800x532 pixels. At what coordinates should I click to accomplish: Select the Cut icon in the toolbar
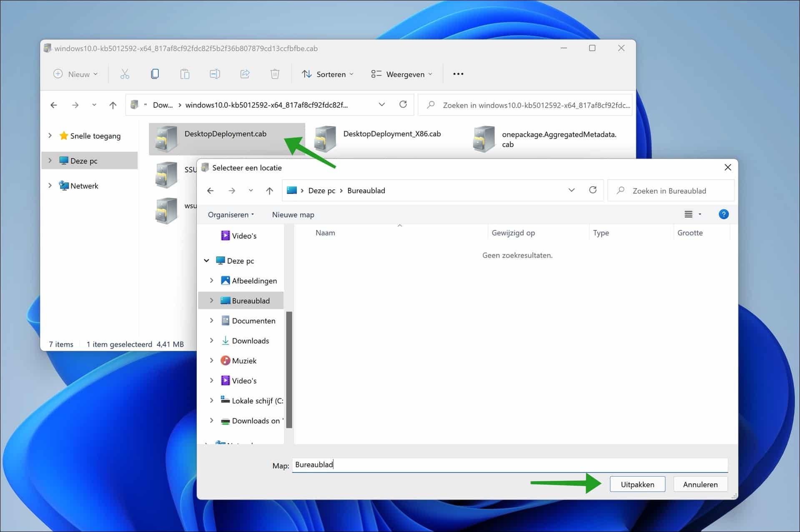tap(125, 74)
